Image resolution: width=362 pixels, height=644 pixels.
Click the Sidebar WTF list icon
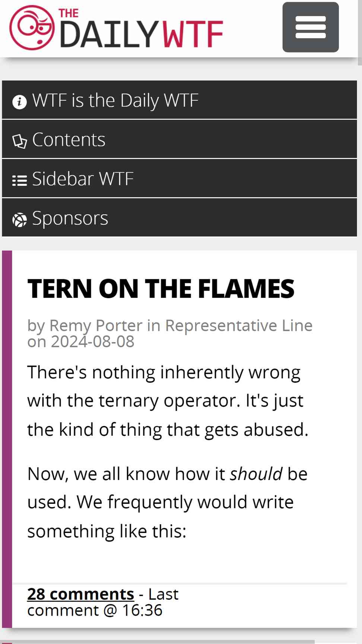click(19, 181)
